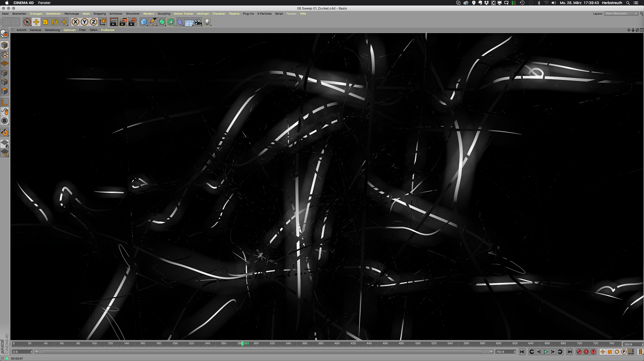The width and height of the screenshot is (644, 361).
Task: Switch to Edges mode
Action: tap(5, 82)
